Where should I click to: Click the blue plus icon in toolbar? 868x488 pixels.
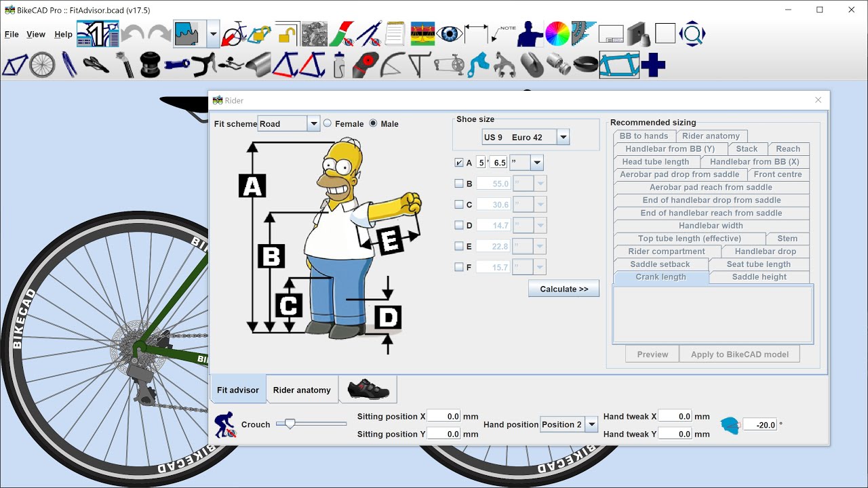[653, 65]
